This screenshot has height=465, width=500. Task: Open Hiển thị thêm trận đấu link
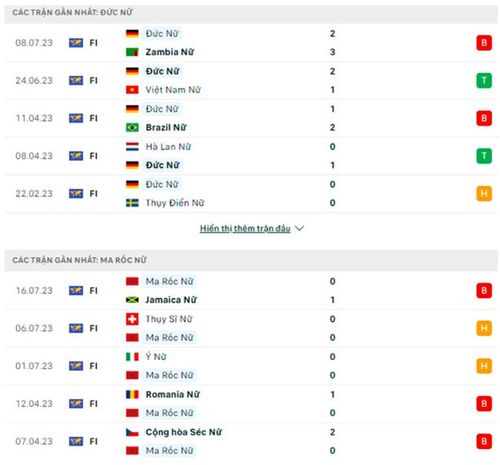click(x=245, y=228)
